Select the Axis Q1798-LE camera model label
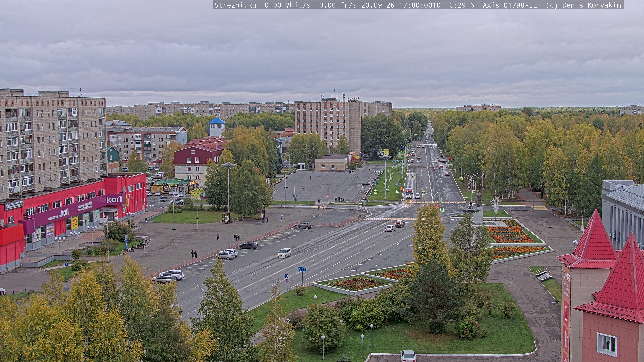The height and width of the screenshot is (362, 644). (x=510, y=5)
